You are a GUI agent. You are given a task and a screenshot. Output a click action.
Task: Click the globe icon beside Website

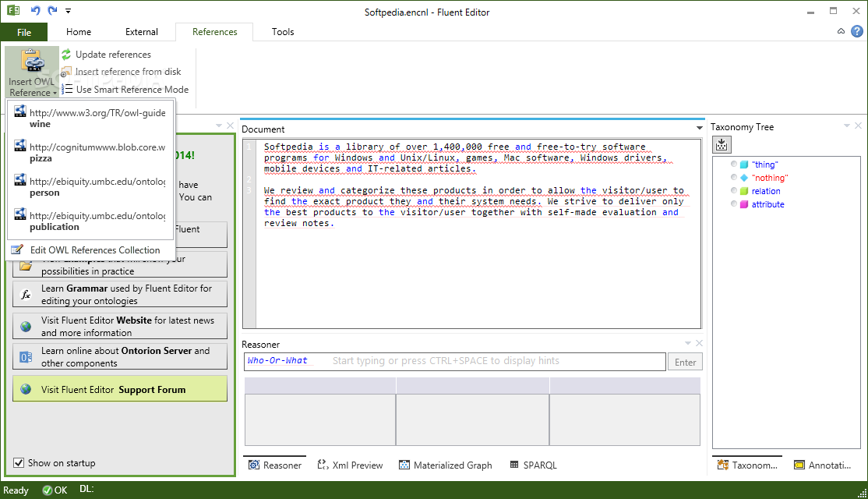click(26, 326)
